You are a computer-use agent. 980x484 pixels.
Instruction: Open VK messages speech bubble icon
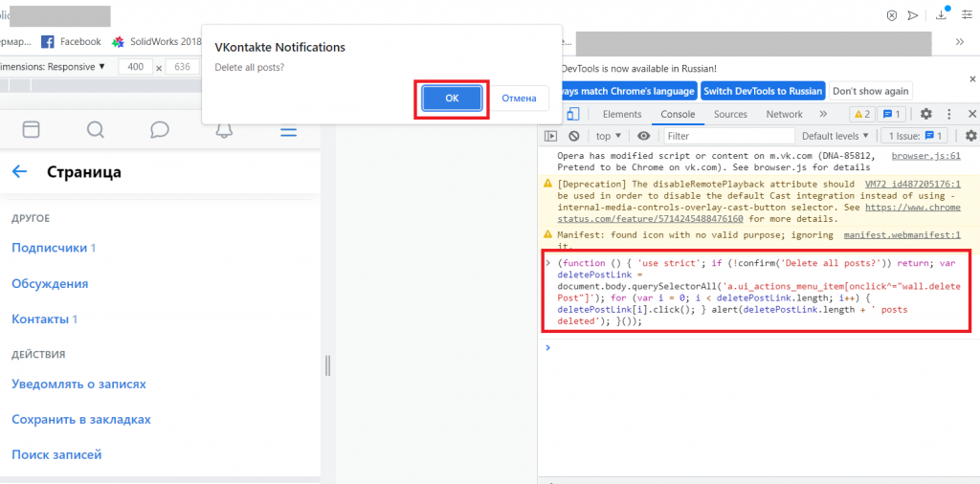[x=160, y=130]
